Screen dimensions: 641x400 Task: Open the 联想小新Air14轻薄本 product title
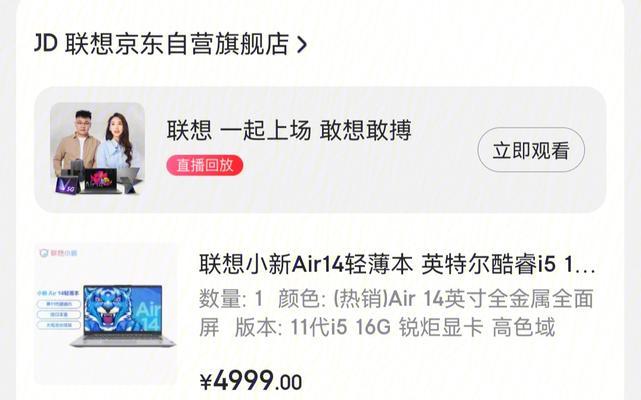point(397,265)
